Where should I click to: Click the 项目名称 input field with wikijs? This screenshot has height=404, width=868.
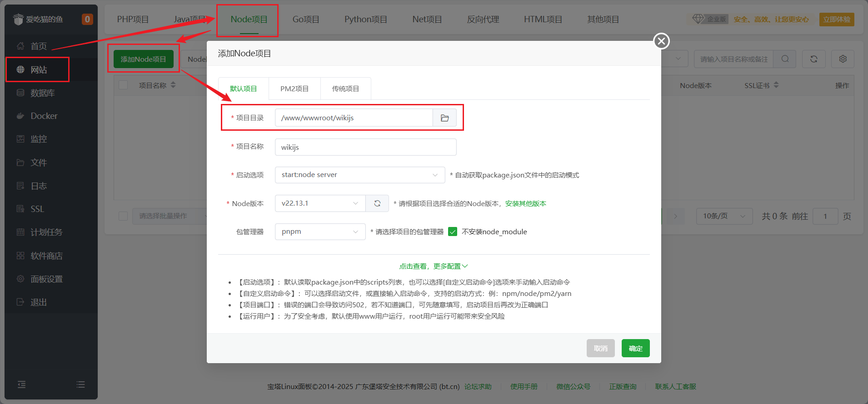point(365,147)
